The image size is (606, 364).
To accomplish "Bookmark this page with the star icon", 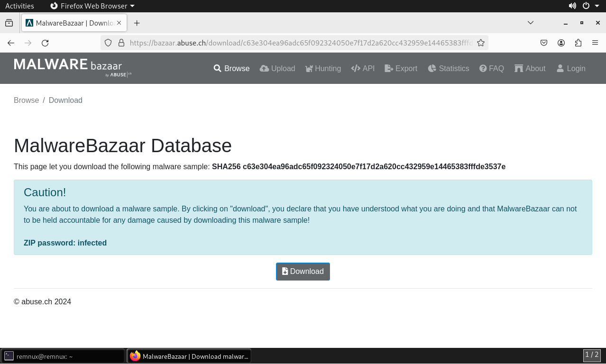I will tap(480, 43).
